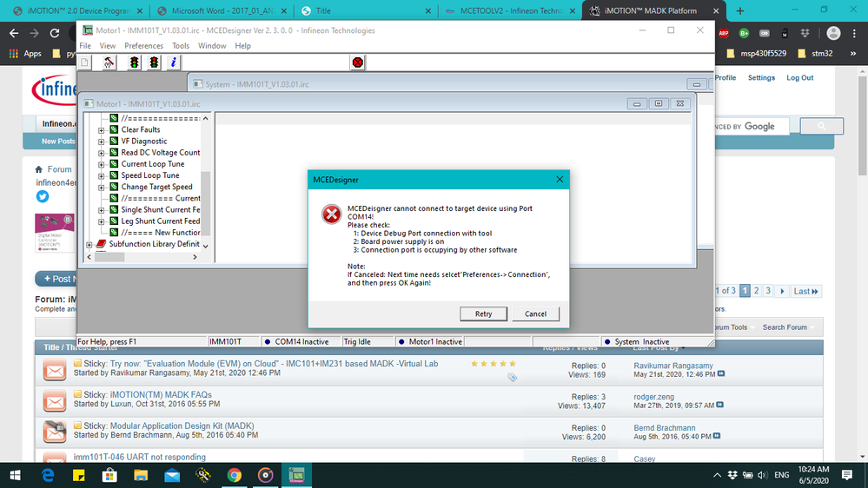Click the red stop icon in the toolbar
The width and height of the screenshot is (868, 488).
tap(357, 63)
